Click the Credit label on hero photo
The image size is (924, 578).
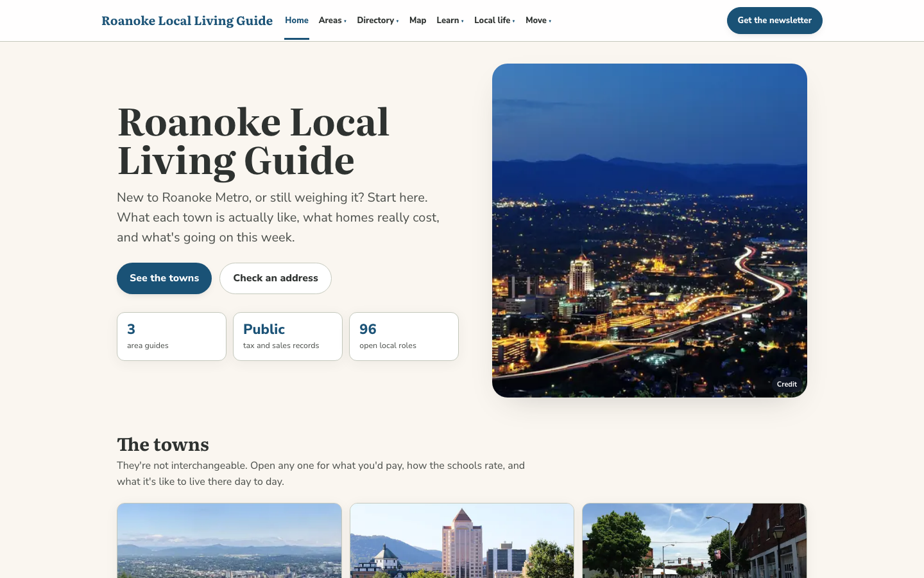[x=787, y=384]
